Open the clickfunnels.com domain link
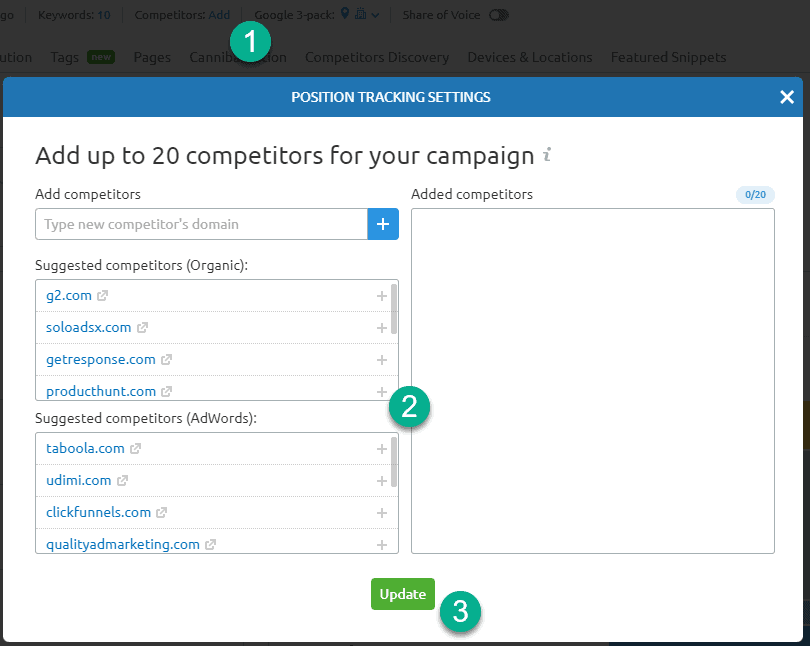 coord(99,512)
